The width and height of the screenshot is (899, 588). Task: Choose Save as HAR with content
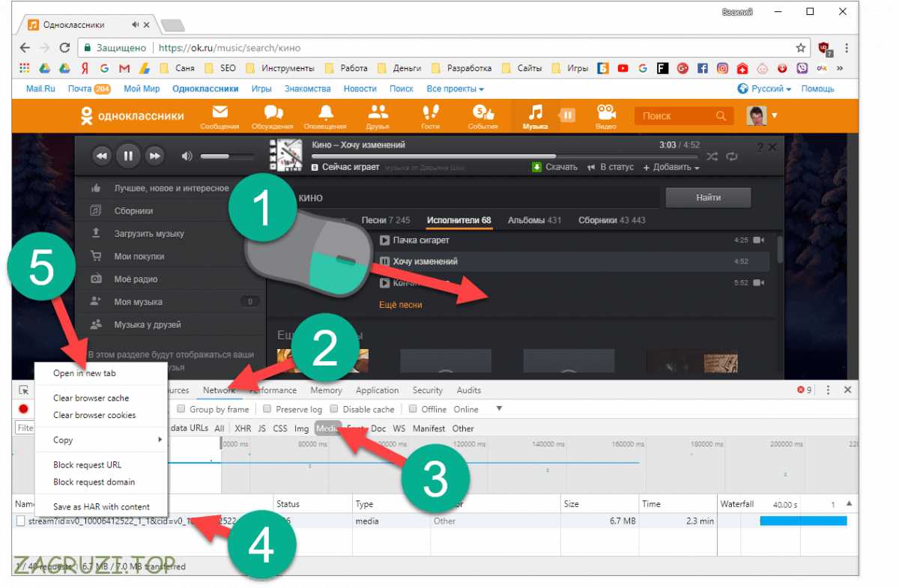(x=101, y=507)
